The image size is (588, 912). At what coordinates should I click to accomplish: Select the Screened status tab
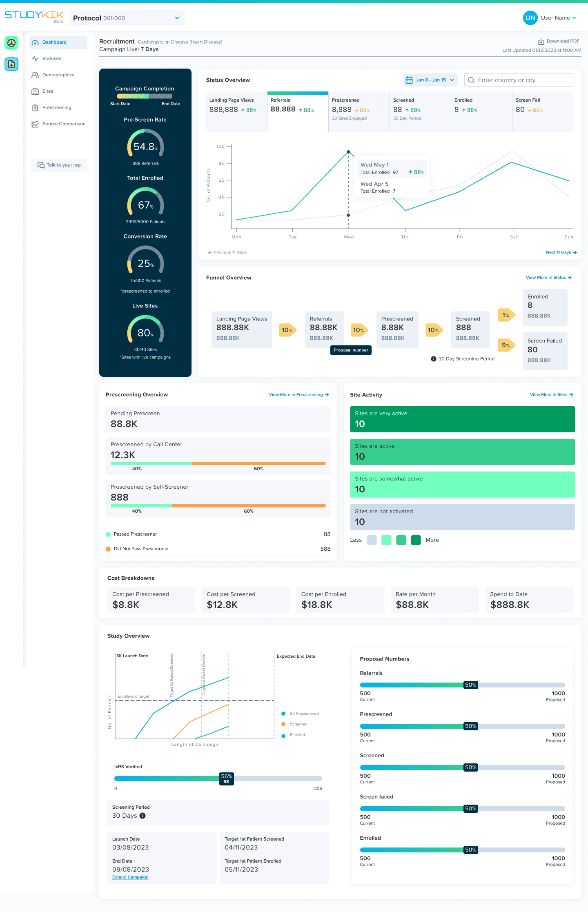pyautogui.click(x=420, y=112)
